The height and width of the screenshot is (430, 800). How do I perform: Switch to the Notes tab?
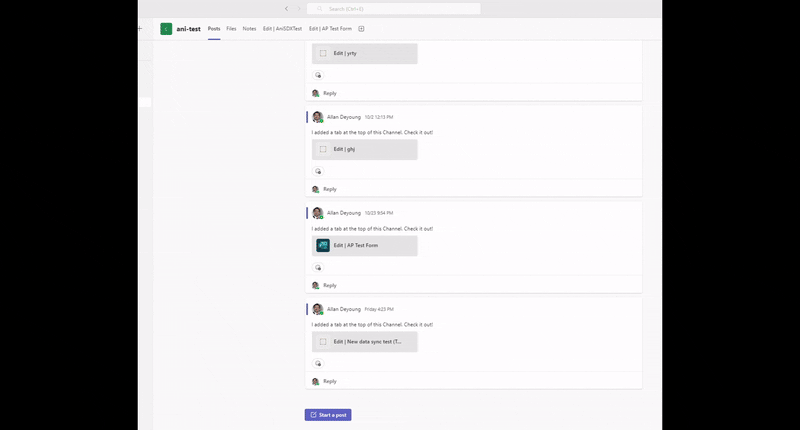tap(249, 29)
